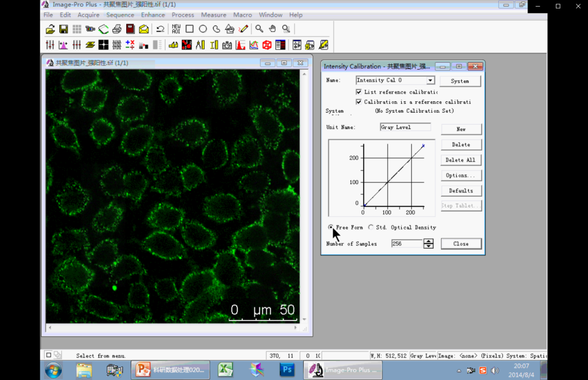Click the Undo arrow icon
The width and height of the screenshot is (588, 380).
click(x=160, y=29)
